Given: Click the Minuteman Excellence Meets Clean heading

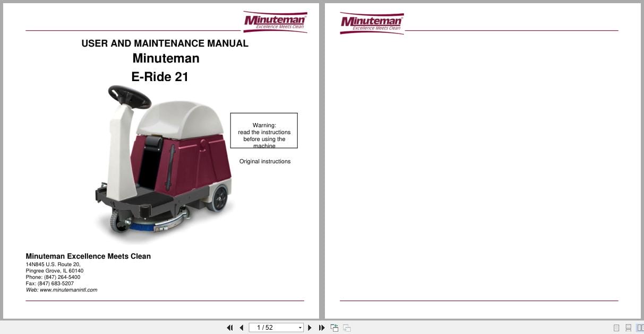Looking at the screenshot, I should pos(88,256).
